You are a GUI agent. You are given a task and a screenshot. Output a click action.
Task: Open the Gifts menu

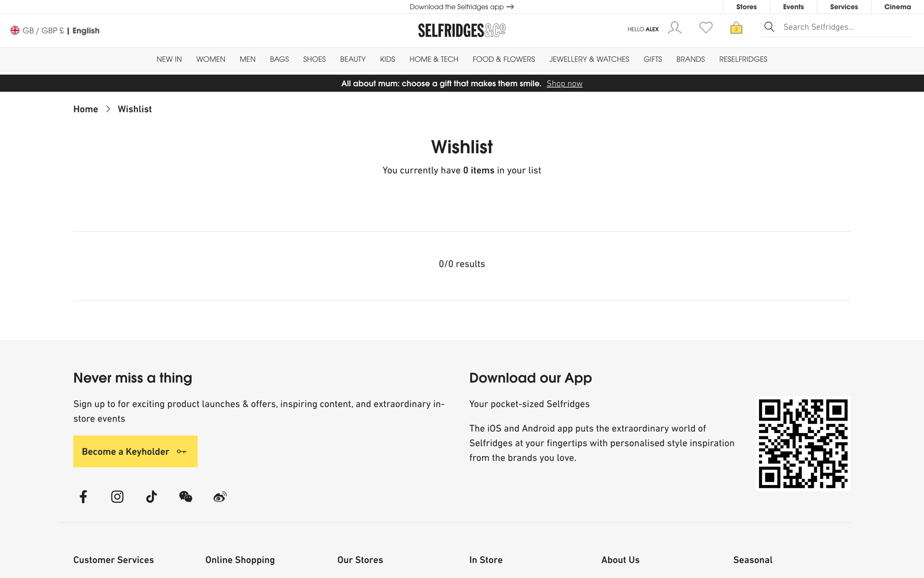653,59
